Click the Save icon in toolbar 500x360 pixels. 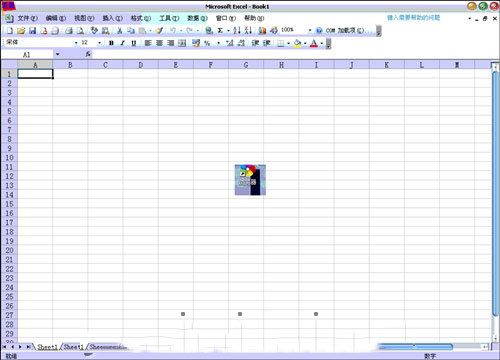coord(32,31)
